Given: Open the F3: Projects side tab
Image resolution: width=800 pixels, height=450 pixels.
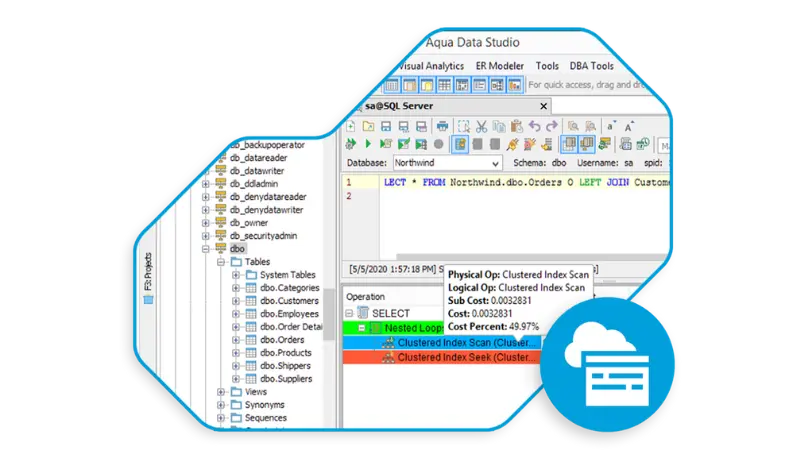Looking at the screenshot, I should click(148, 278).
